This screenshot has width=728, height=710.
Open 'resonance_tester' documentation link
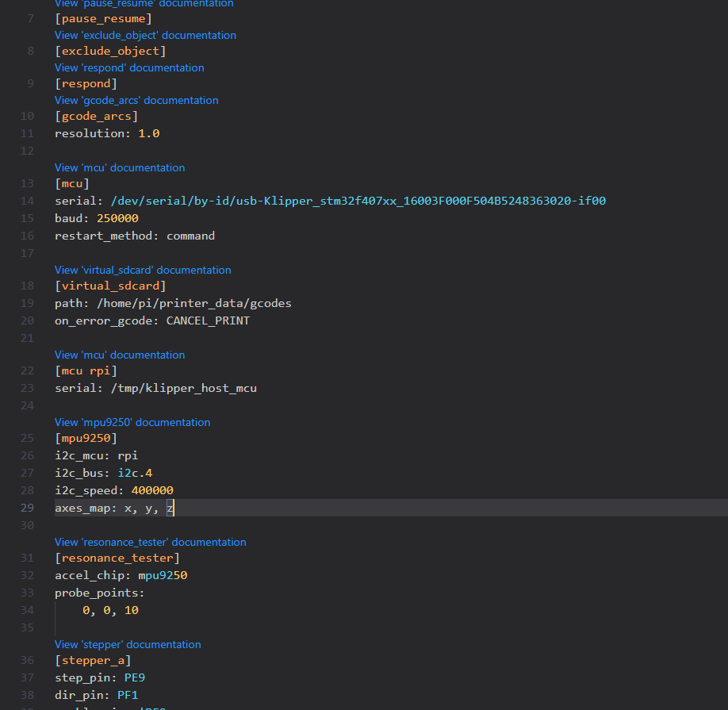(x=151, y=542)
